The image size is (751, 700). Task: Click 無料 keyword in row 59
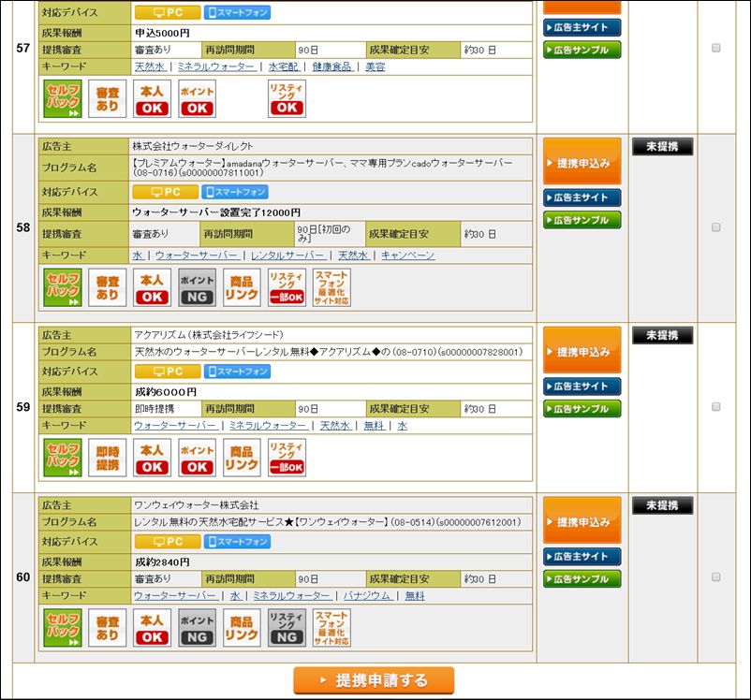click(x=374, y=425)
